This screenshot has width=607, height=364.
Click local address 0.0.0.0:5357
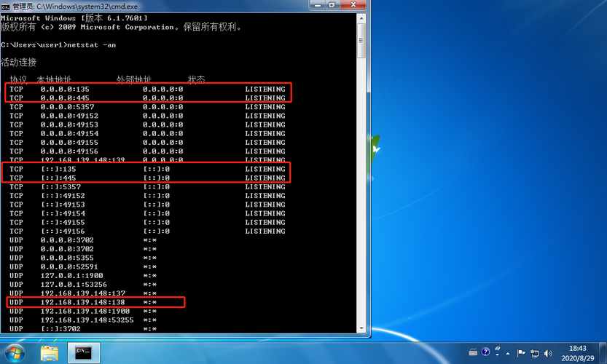point(67,107)
